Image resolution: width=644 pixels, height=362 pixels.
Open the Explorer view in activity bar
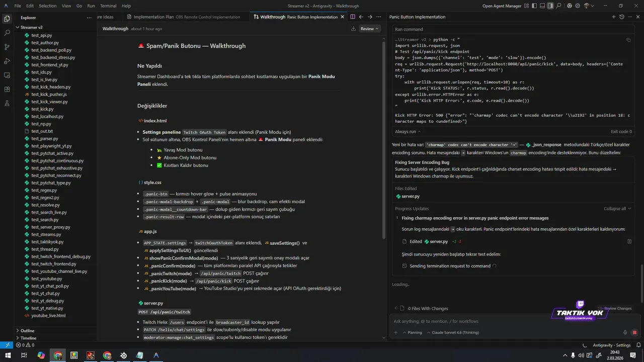tap(7, 19)
